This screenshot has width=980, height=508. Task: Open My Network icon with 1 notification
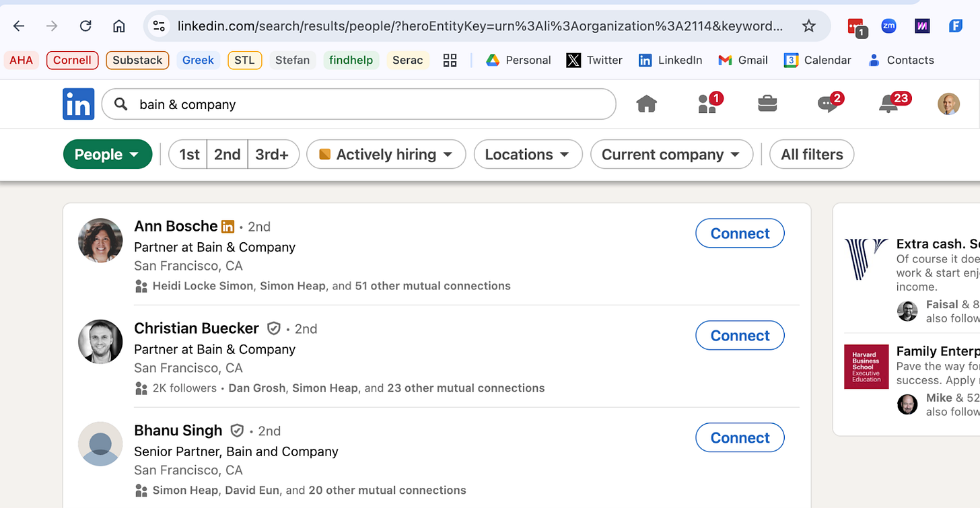point(709,103)
